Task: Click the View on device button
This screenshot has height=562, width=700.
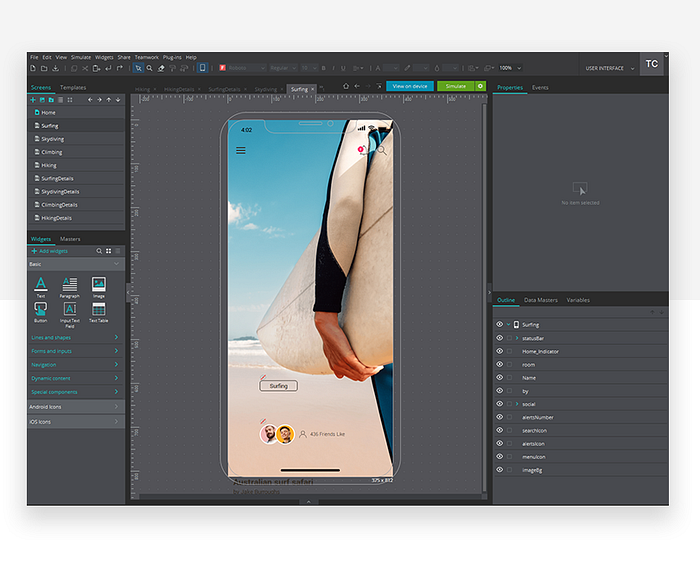Action: [410, 86]
